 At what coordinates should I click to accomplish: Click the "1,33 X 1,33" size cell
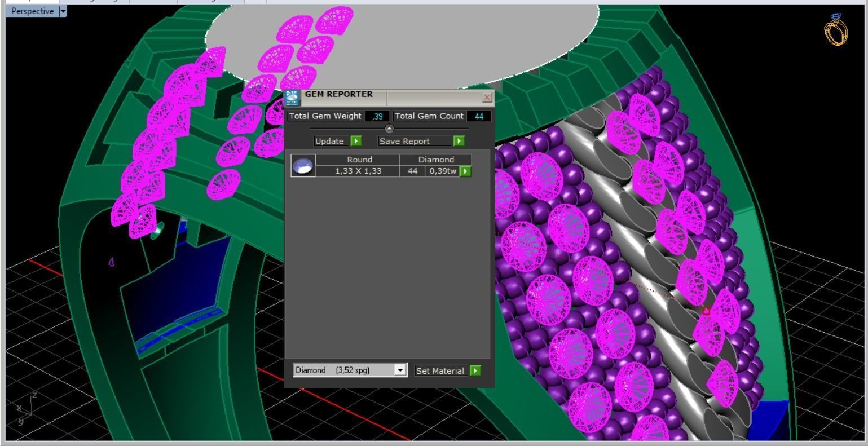point(358,171)
